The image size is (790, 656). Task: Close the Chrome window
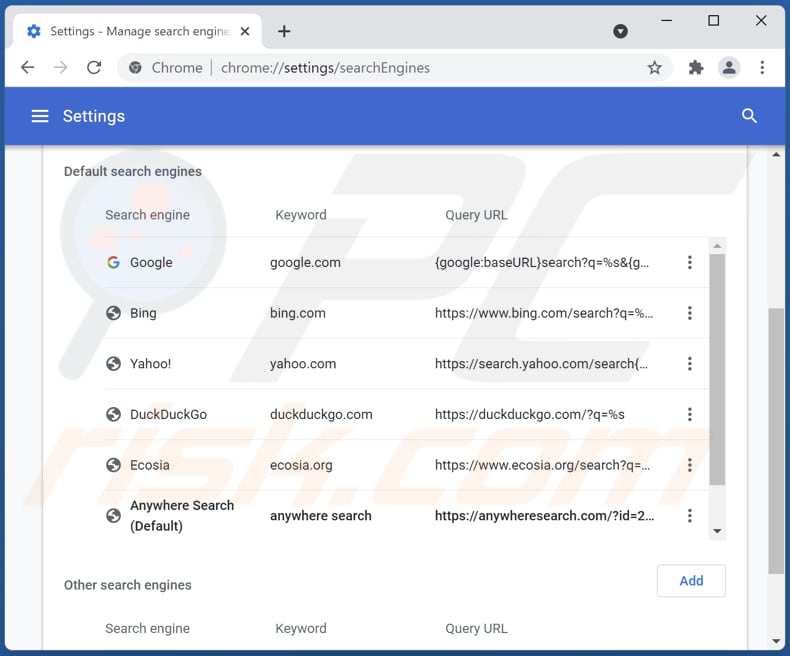(761, 21)
